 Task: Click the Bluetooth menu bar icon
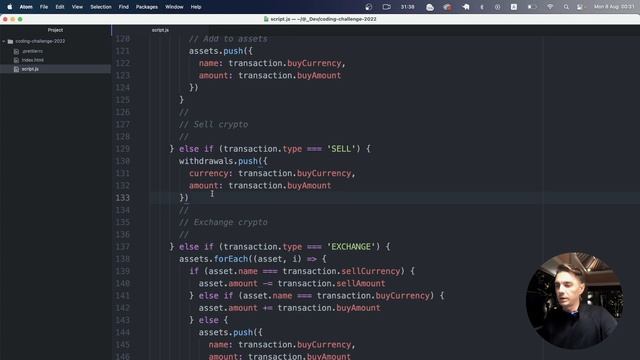point(482,7)
